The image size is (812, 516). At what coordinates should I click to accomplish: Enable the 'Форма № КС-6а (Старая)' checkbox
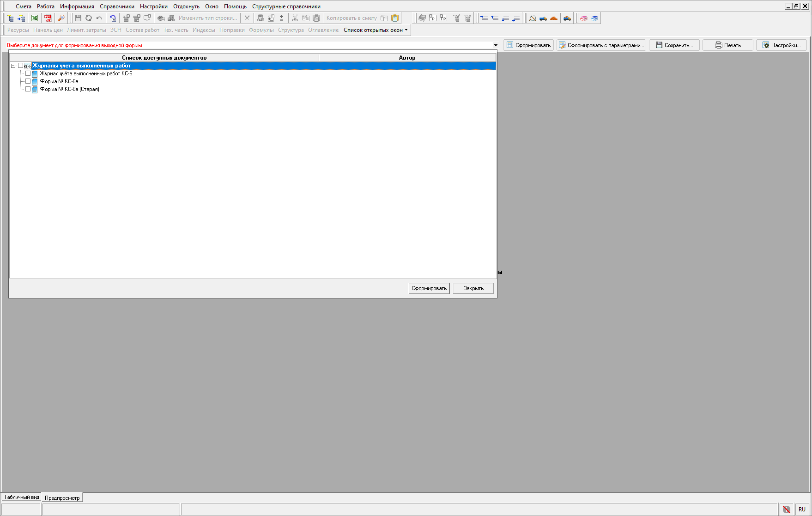point(28,89)
